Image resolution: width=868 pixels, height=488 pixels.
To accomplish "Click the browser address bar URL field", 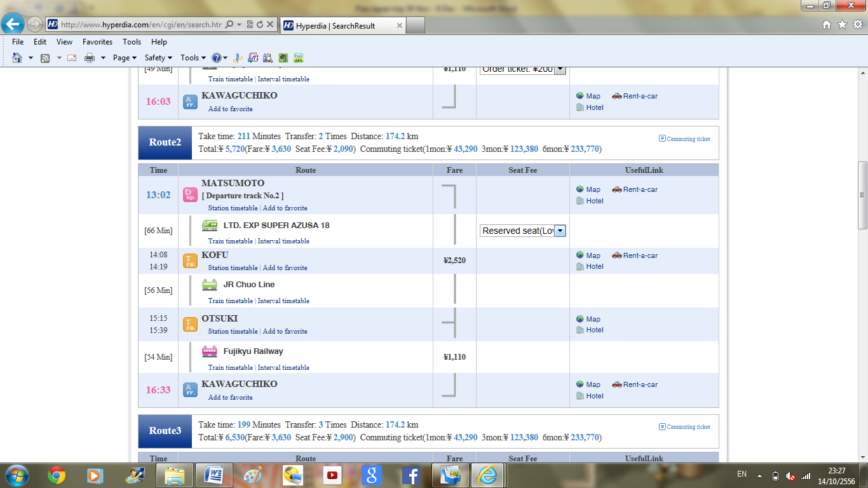I will pyautogui.click(x=141, y=25).
